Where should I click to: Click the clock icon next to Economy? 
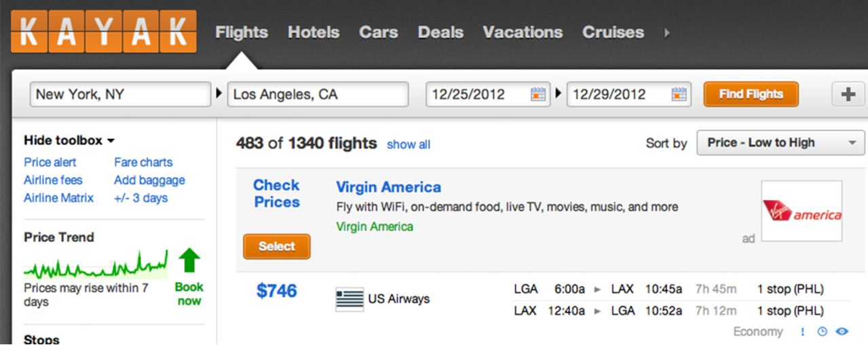point(823,332)
